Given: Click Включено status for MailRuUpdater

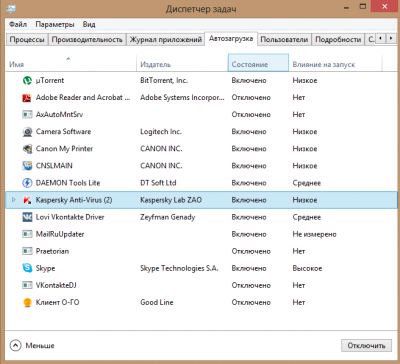Looking at the screenshot, I should [249, 234].
